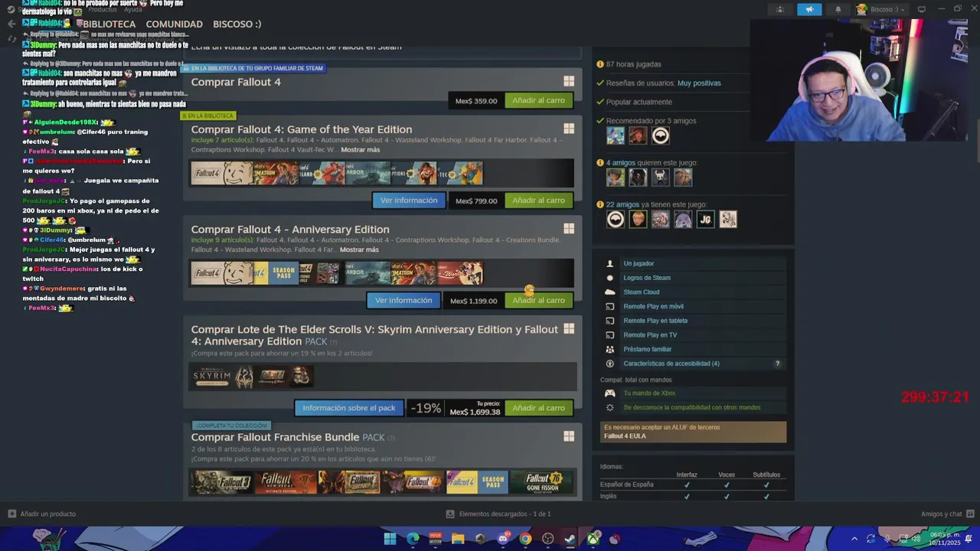Viewport: 980px width, 551px height.
Task: Open 'Elementos descargados' downloads status
Action: pos(498,514)
